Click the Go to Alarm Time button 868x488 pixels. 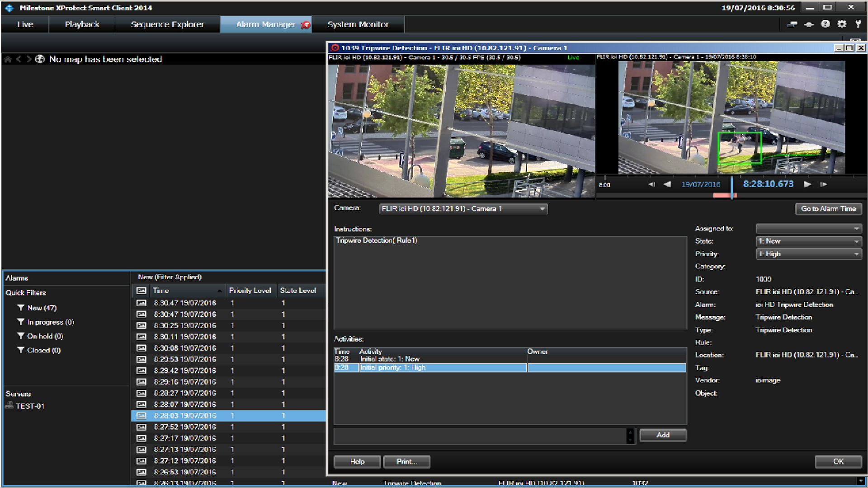(828, 209)
